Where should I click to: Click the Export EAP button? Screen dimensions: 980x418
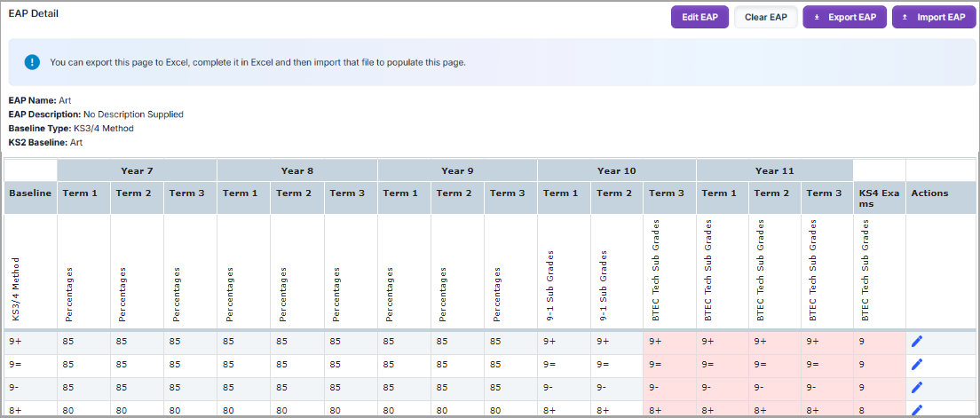(x=844, y=18)
